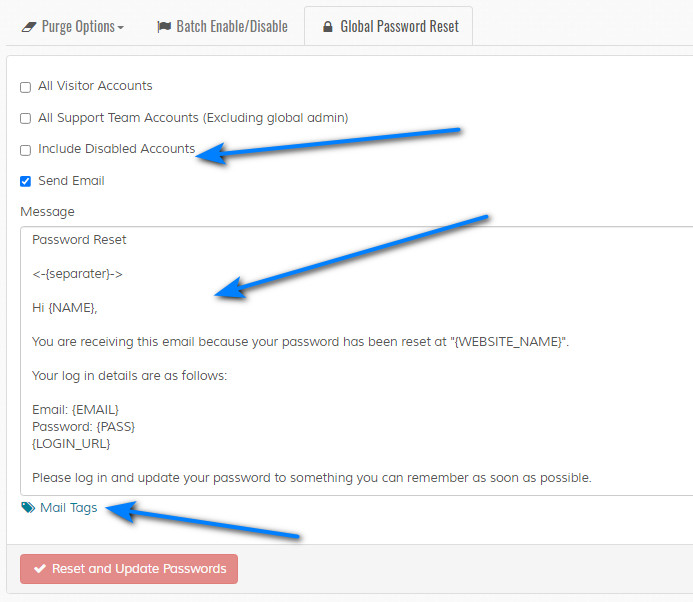Image resolution: width=693 pixels, height=602 pixels.
Task: Open the Mail Tags link
Action: click(x=69, y=507)
